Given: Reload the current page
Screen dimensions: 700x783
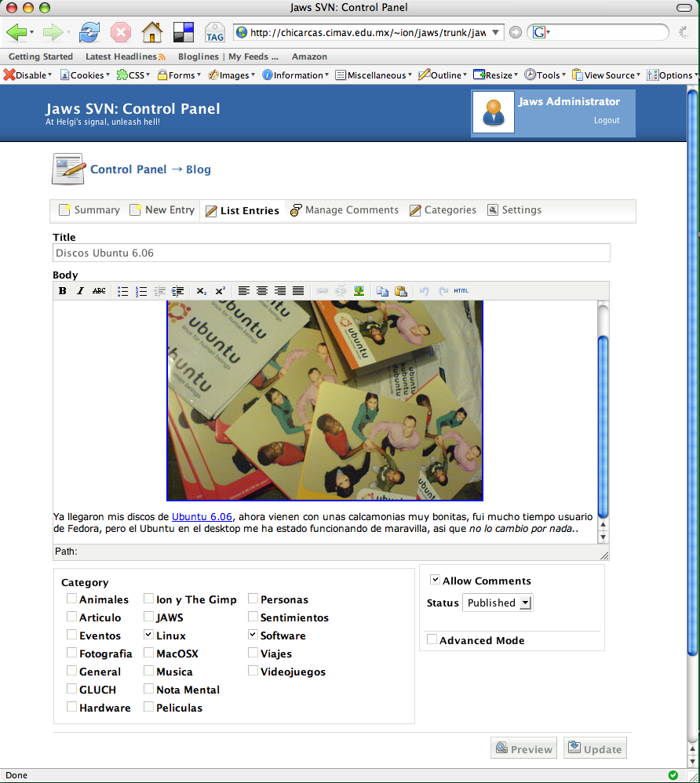Looking at the screenshot, I should [x=89, y=32].
